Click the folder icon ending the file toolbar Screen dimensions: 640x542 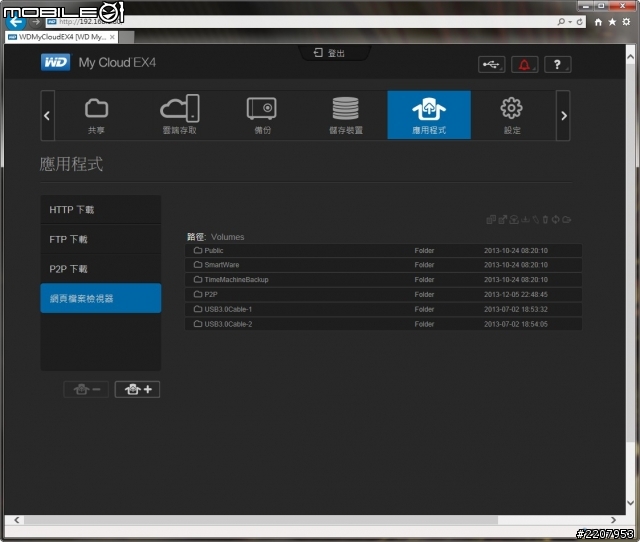(x=567, y=220)
